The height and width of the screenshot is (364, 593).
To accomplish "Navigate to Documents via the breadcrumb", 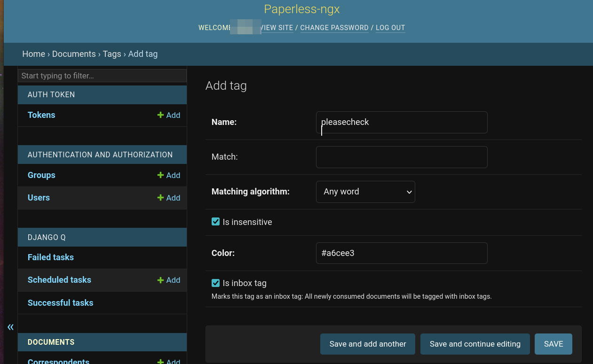I will [x=74, y=54].
